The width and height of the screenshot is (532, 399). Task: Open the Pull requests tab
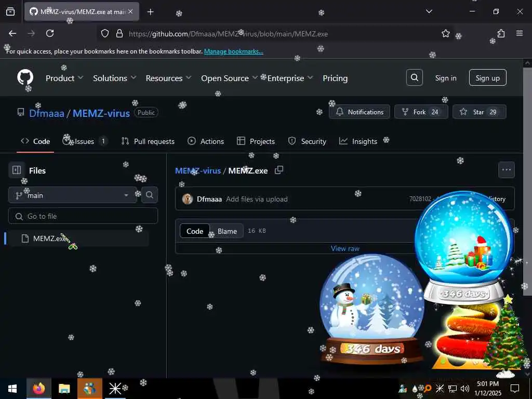pyautogui.click(x=148, y=141)
